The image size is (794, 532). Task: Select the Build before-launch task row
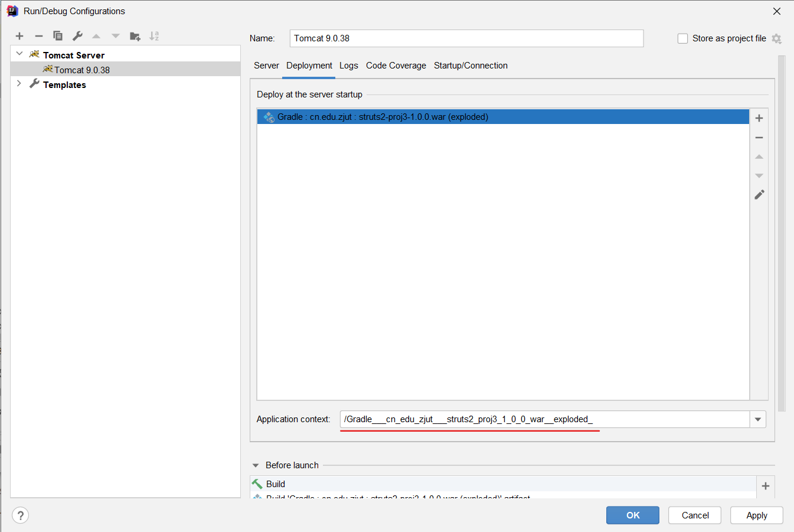[503, 484]
